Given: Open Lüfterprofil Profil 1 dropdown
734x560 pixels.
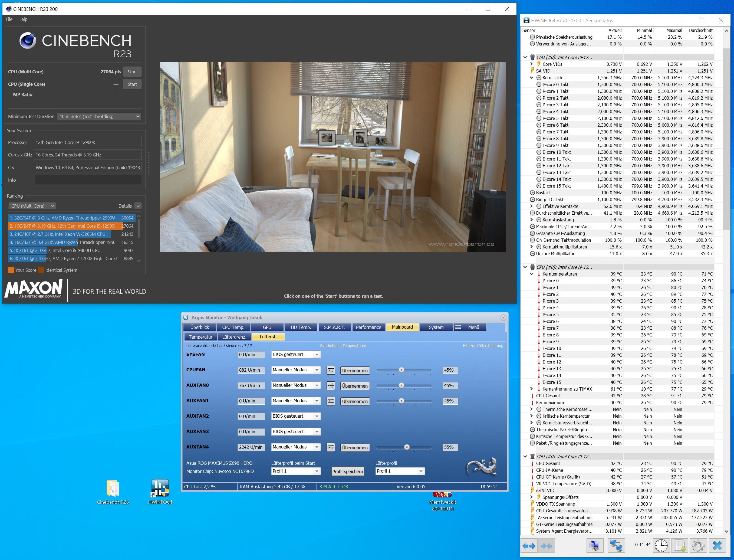Looking at the screenshot, I should click(400, 471).
